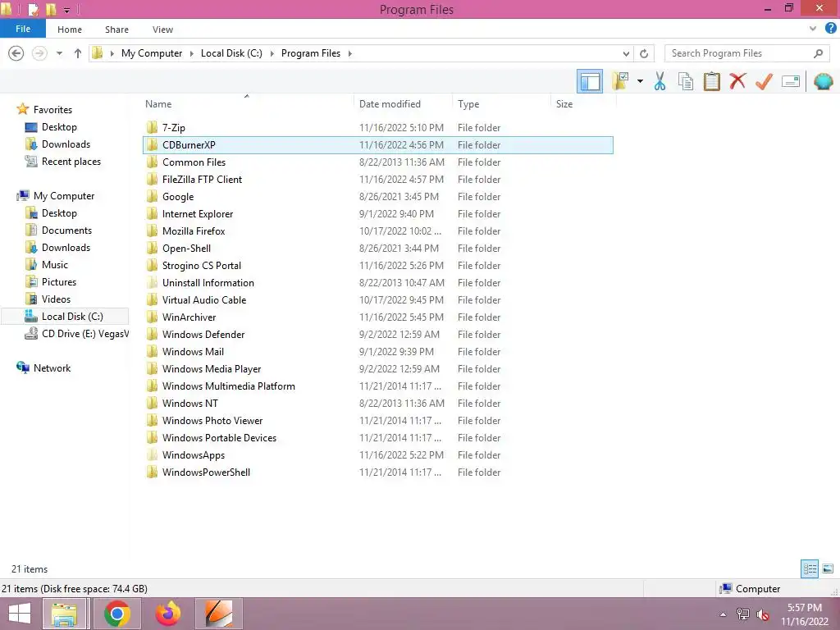
Task: Open the Windows Start button
Action: (x=20, y=614)
